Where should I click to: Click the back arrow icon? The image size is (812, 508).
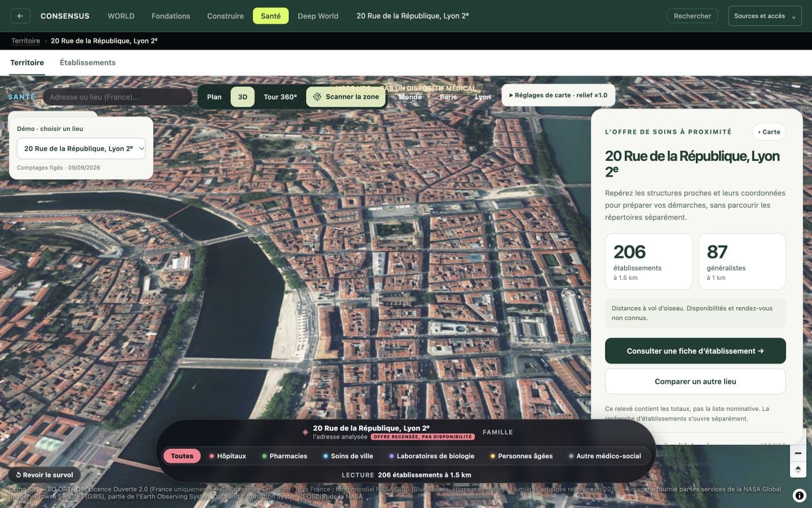20,16
